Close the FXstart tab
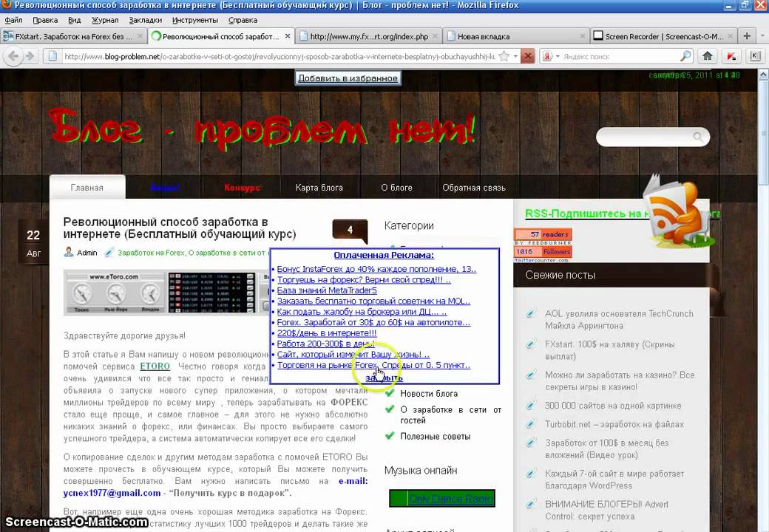769x532 pixels. (x=140, y=36)
